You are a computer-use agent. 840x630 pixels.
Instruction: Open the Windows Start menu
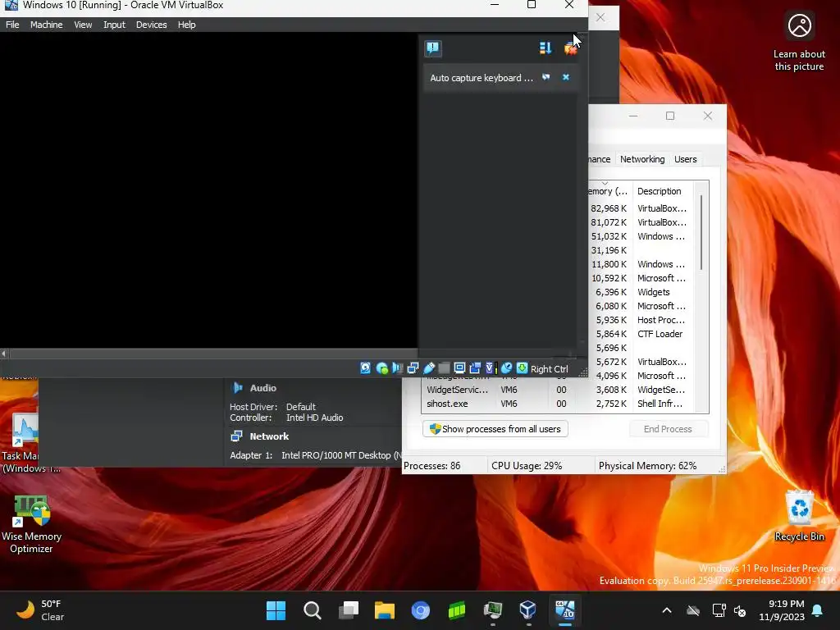coord(276,610)
